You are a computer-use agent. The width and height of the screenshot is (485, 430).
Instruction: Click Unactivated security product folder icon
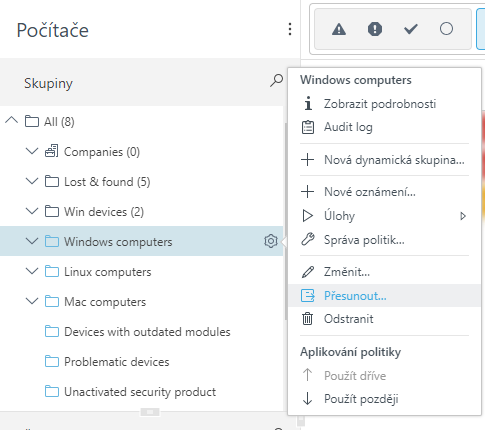pyautogui.click(x=52, y=391)
